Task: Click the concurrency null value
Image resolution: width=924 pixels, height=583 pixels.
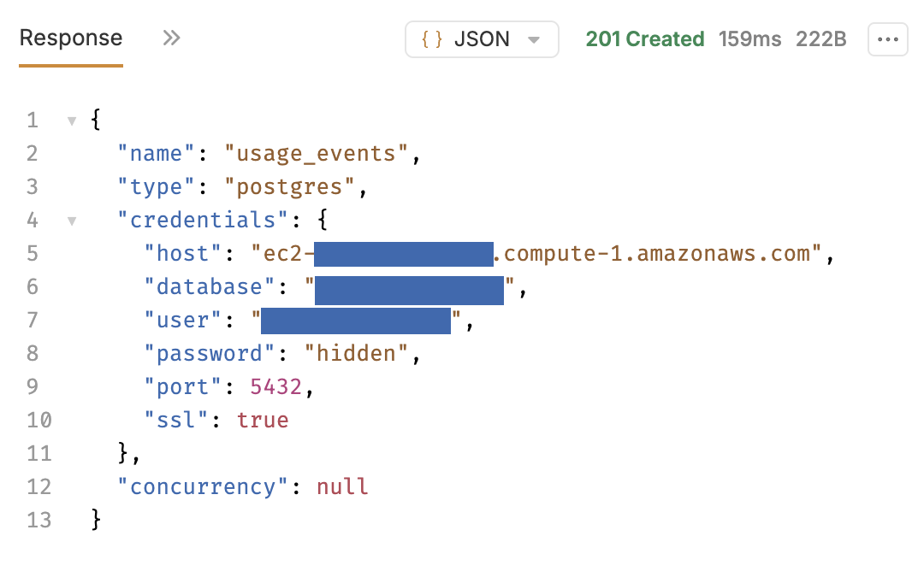Action: coord(342,487)
